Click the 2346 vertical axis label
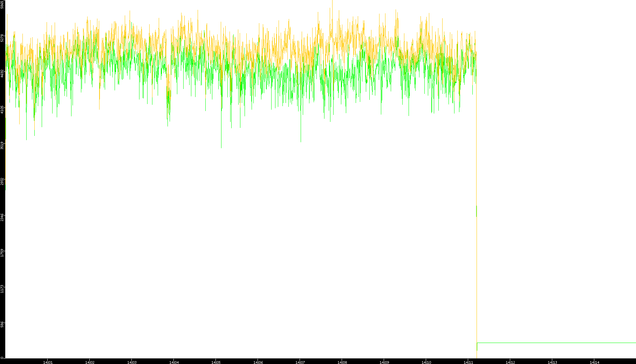Image resolution: width=636 pixels, height=364 pixels. click(x=2, y=217)
